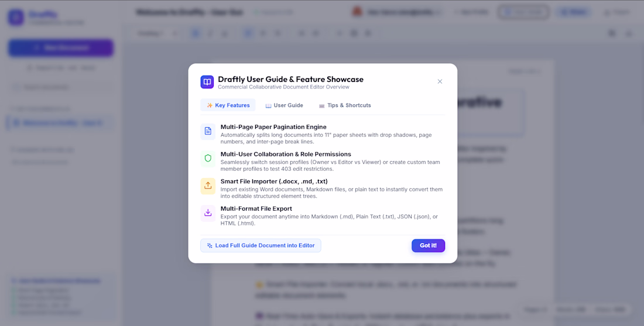This screenshot has width=644, height=326.
Task: Open the Heading style dropdown in the editor toolbar
Action: point(157,33)
